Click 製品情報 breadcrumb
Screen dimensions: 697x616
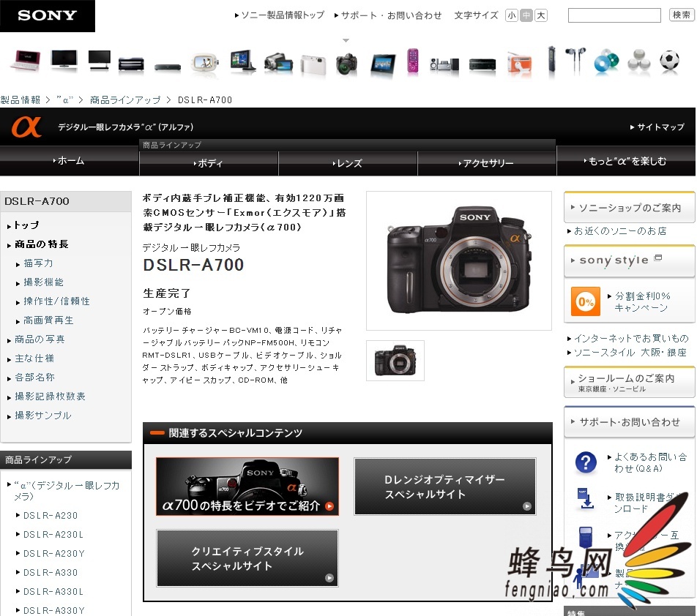20,100
